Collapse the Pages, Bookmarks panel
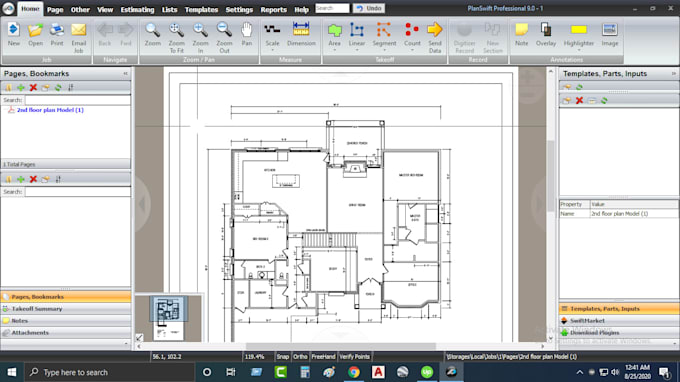The image size is (680, 382). point(125,74)
